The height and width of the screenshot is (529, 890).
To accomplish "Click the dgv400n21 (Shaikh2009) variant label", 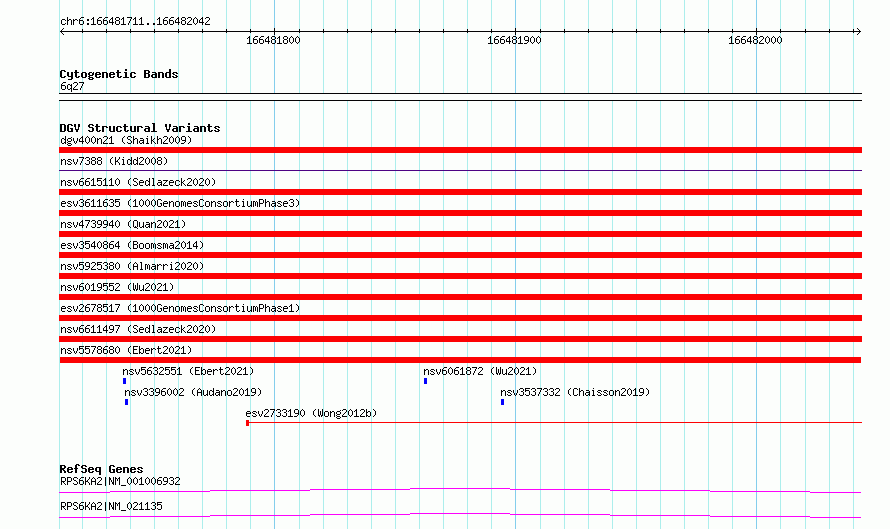I will (x=126, y=140).
